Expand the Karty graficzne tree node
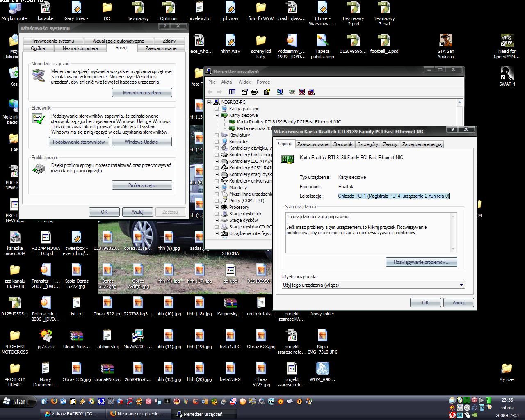This screenshot has width=525, height=420. [x=217, y=109]
